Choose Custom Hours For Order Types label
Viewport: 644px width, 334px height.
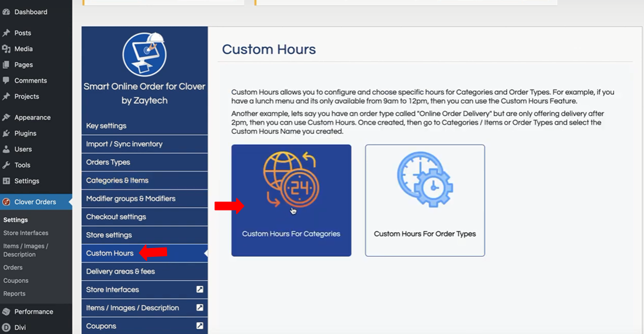tap(425, 233)
